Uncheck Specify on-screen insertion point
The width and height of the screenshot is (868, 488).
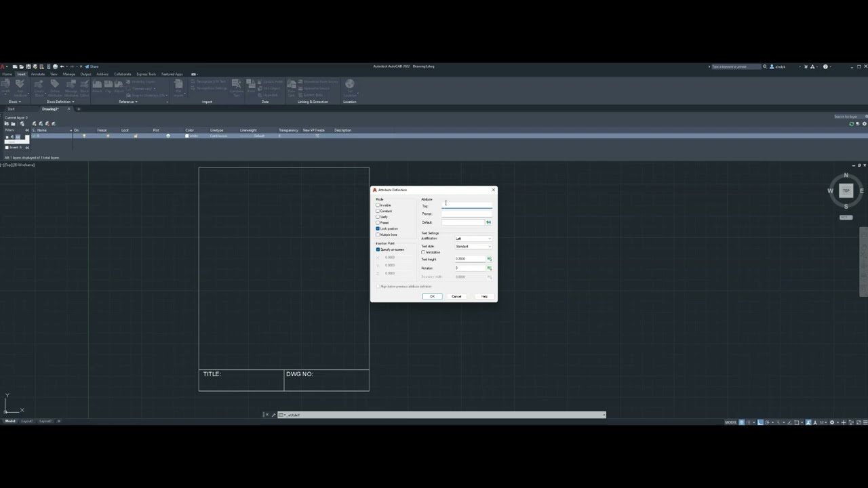(378, 249)
